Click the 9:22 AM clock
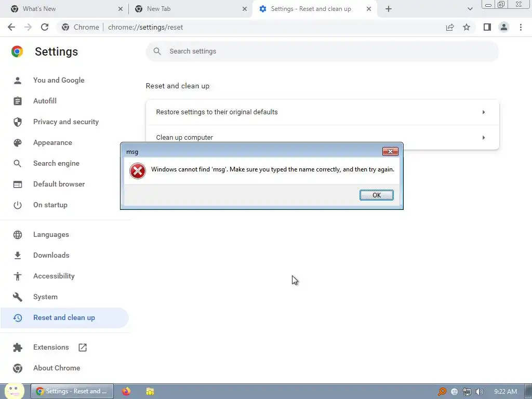The image size is (532, 399). pyautogui.click(x=505, y=392)
